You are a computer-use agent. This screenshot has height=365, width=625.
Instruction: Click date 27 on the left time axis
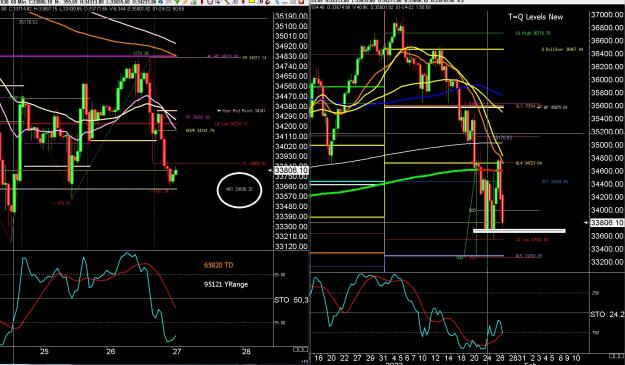pyautogui.click(x=177, y=351)
